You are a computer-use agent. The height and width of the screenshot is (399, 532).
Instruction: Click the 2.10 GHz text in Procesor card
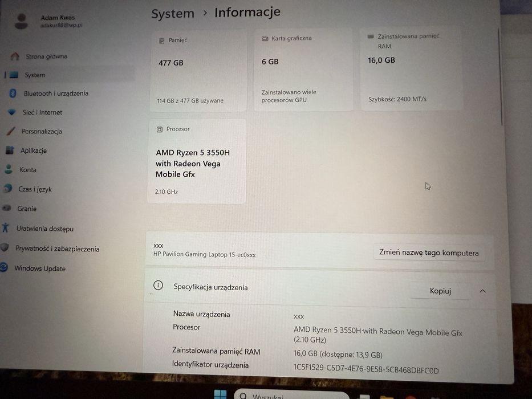[166, 192]
